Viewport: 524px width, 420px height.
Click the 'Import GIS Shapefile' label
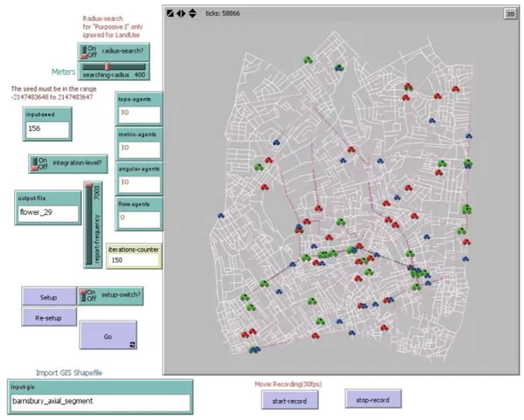tap(69, 373)
